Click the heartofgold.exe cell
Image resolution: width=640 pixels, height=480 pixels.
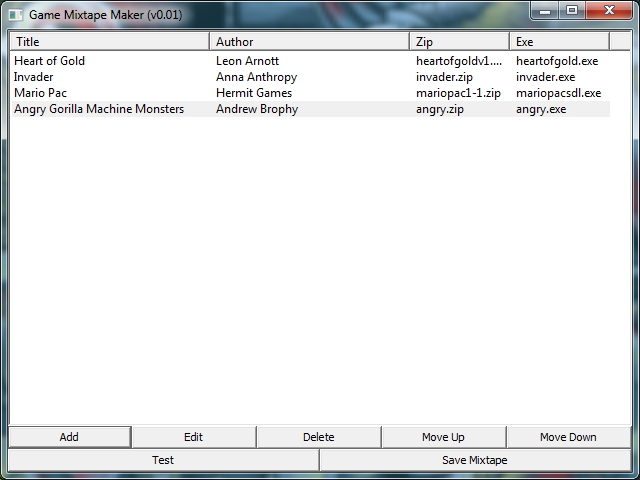pyautogui.click(x=557, y=61)
